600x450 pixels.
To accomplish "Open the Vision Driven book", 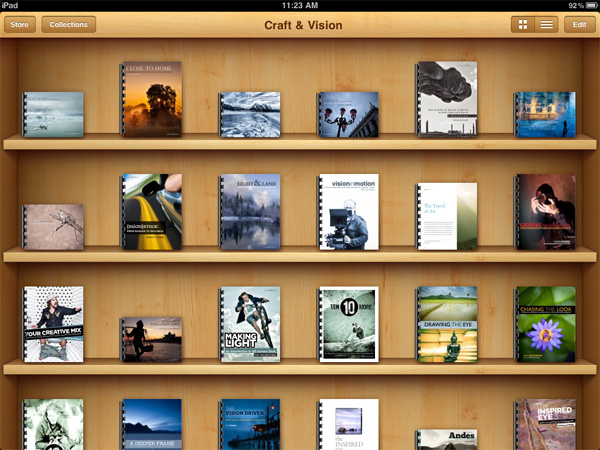I will point(249,424).
